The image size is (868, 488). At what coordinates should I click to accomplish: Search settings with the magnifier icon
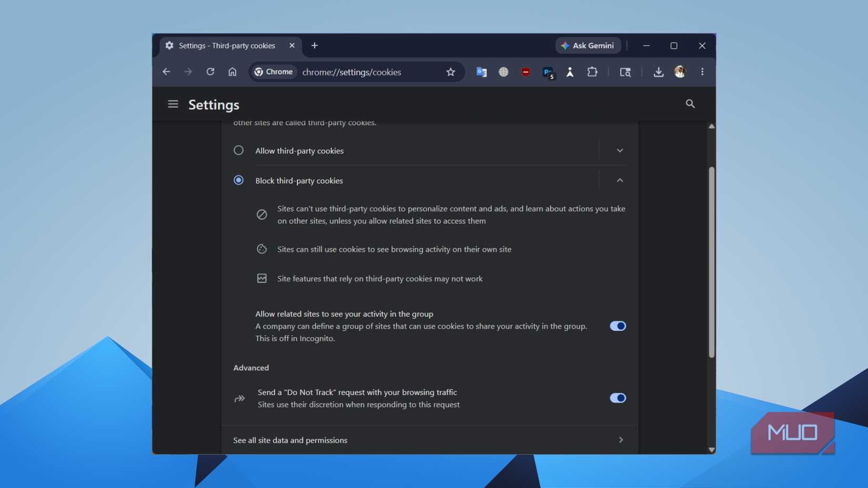coord(690,104)
